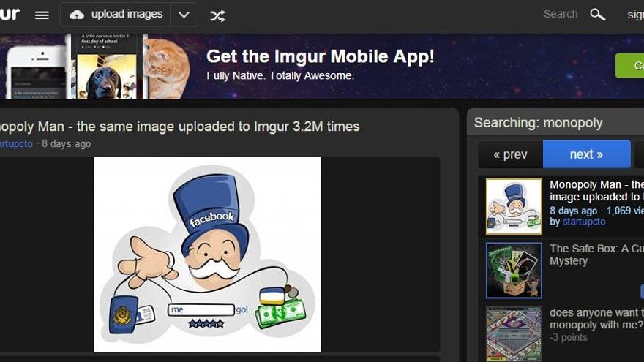
Task: Open the Monopoly Man sidebar thumbnail
Action: [x=514, y=206]
